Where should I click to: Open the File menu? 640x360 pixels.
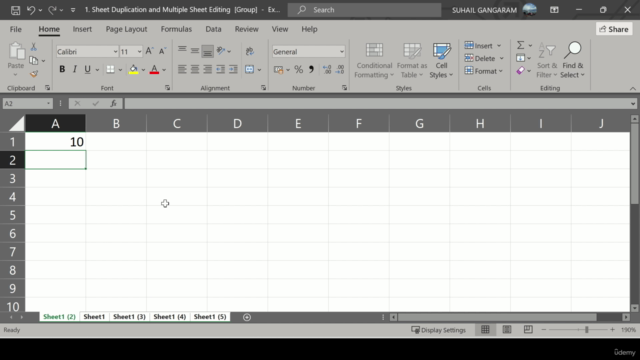(16, 29)
